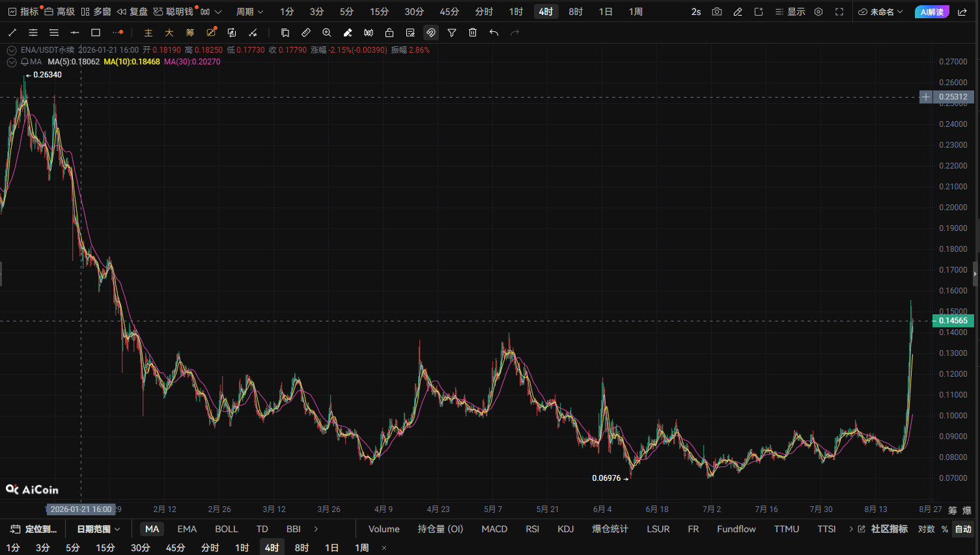Click the 大 indicator icon
This screenshot has height=555, width=980.
pos(169,33)
